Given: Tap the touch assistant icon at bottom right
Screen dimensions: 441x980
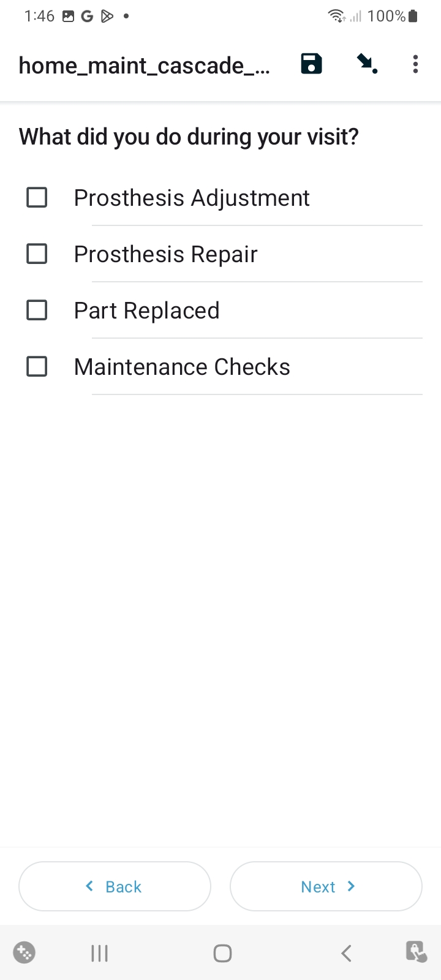Looking at the screenshot, I should (x=417, y=952).
